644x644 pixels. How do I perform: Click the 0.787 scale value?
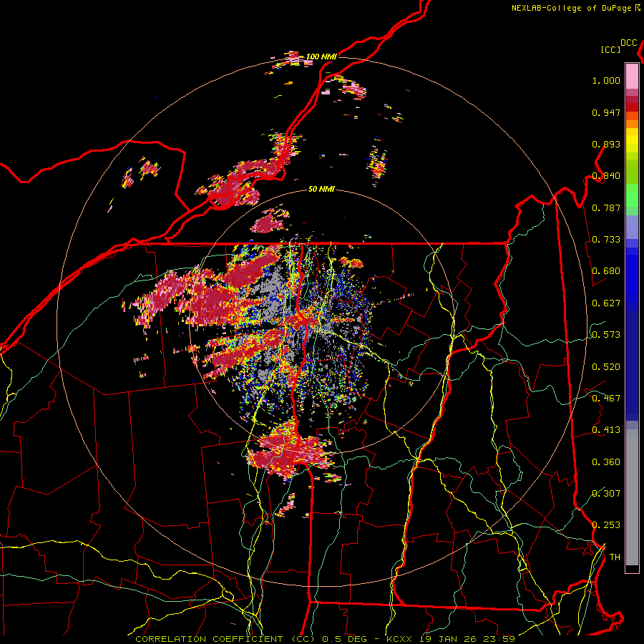pos(606,208)
